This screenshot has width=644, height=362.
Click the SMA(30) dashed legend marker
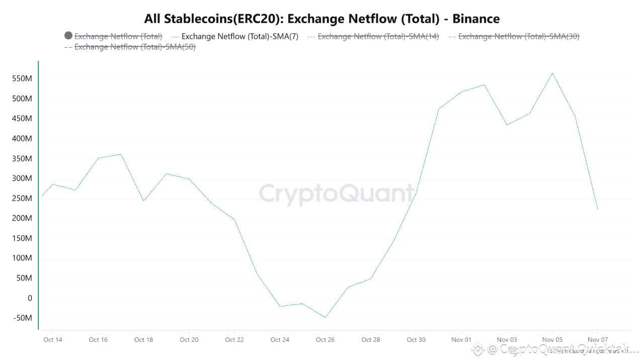(x=451, y=36)
